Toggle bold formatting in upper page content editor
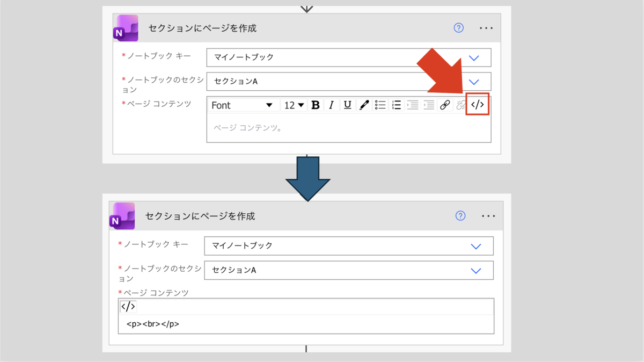 pos(316,105)
